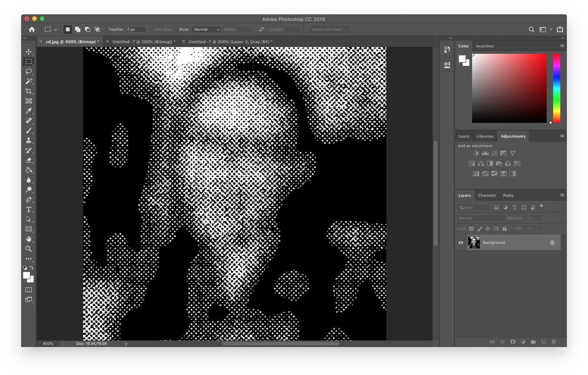Screen dimensions: 588x375
Task: Select the Move tool
Action: click(29, 52)
